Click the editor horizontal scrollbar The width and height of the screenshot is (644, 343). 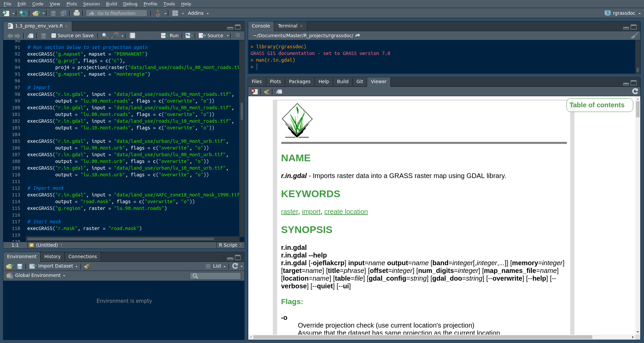pos(120,239)
